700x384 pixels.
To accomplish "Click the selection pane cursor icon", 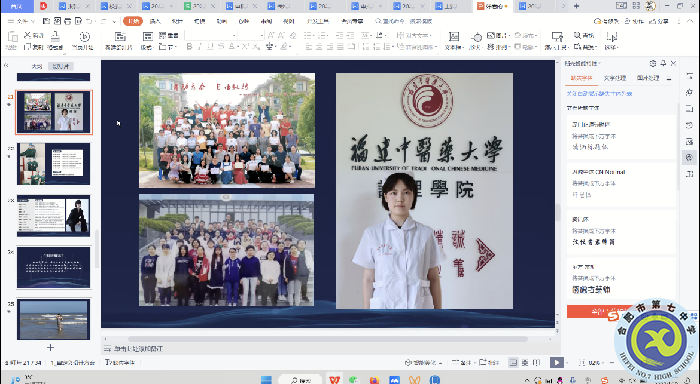I will pyautogui.click(x=612, y=37).
